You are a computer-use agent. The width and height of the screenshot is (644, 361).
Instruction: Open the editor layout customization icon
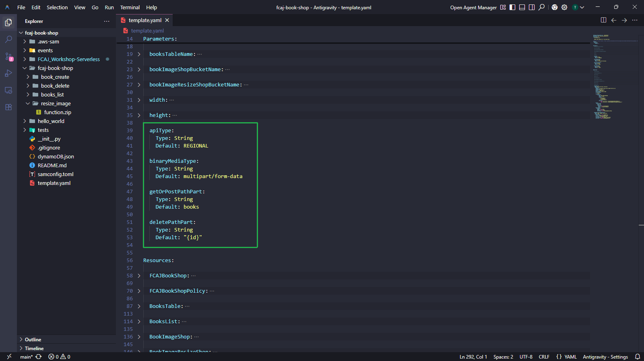click(x=503, y=7)
